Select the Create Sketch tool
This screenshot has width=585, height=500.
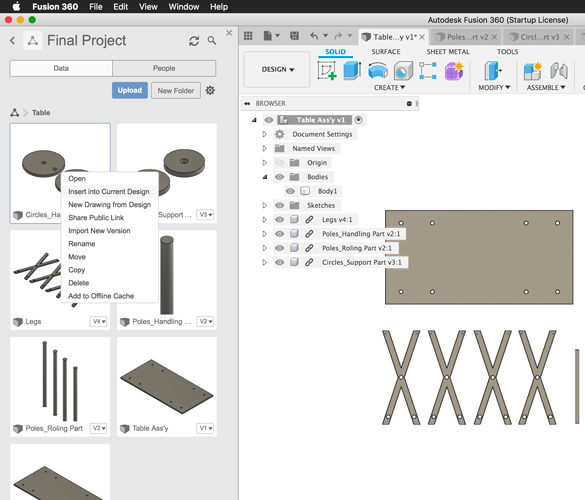(327, 71)
